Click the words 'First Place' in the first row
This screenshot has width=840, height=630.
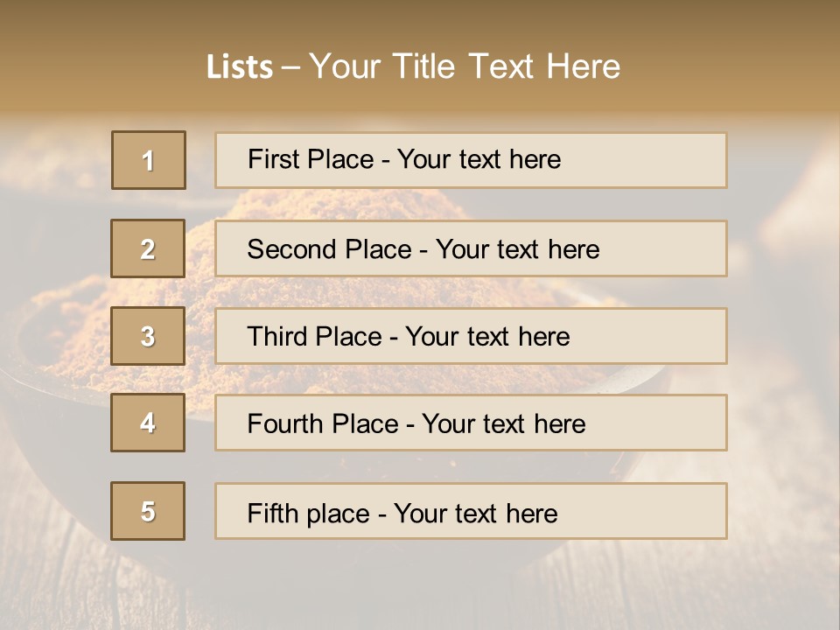point(311,159)
